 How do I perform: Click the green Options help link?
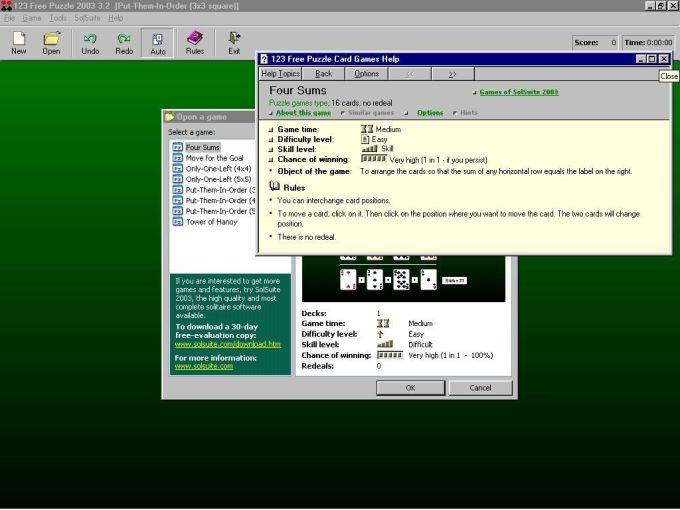(430, 113)
